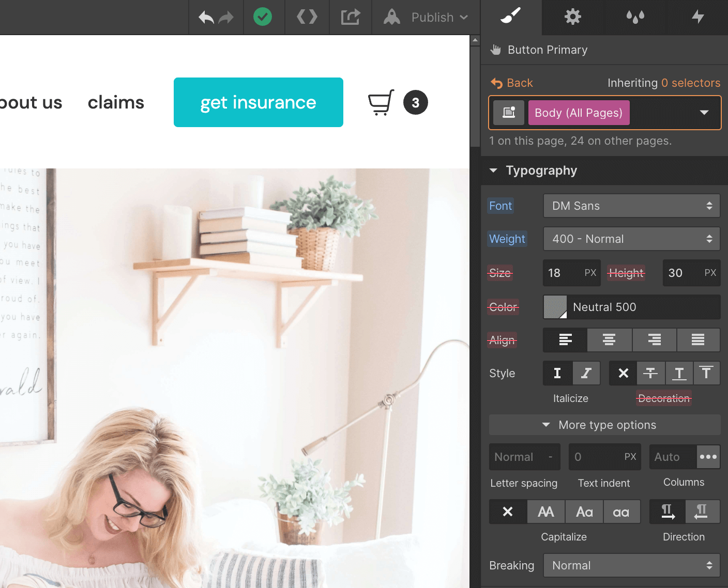Open the Style panel paintbrush icon
Image resolution: width=728 pixels, height=588 pixels.
click(x=510, y=17)
